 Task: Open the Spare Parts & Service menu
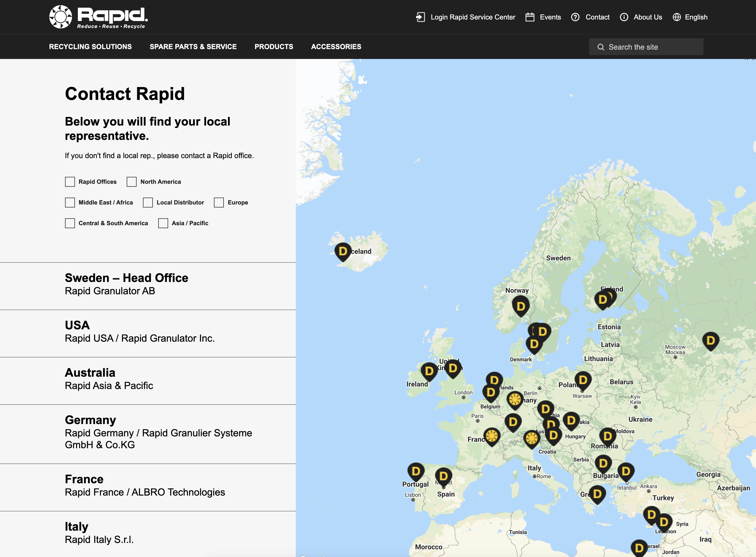click(x=193, y=47)
